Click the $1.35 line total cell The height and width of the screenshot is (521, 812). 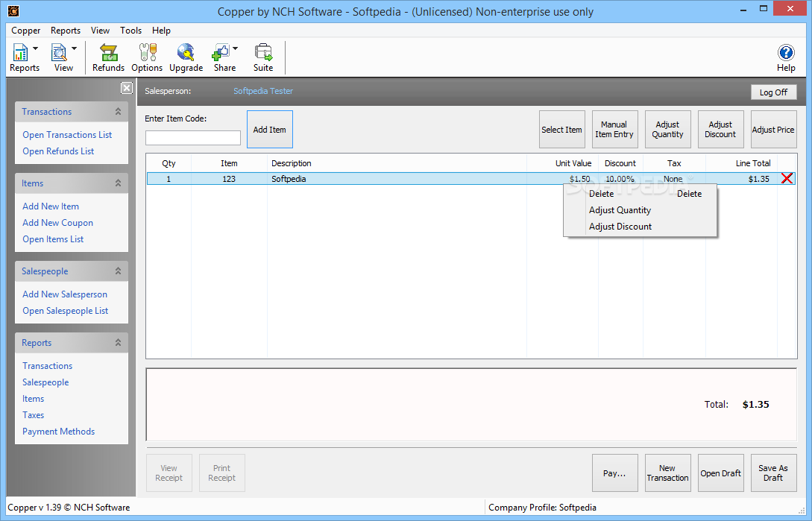point(758,179)
